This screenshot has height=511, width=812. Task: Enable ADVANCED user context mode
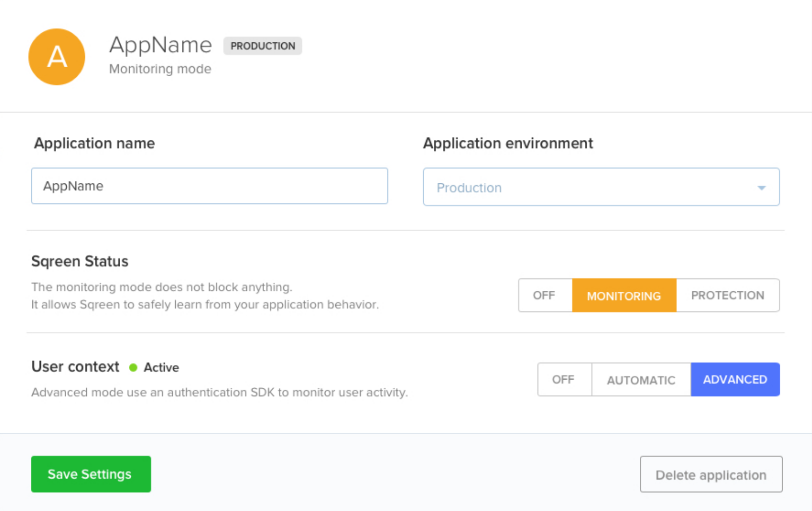[x=735, y=379]
